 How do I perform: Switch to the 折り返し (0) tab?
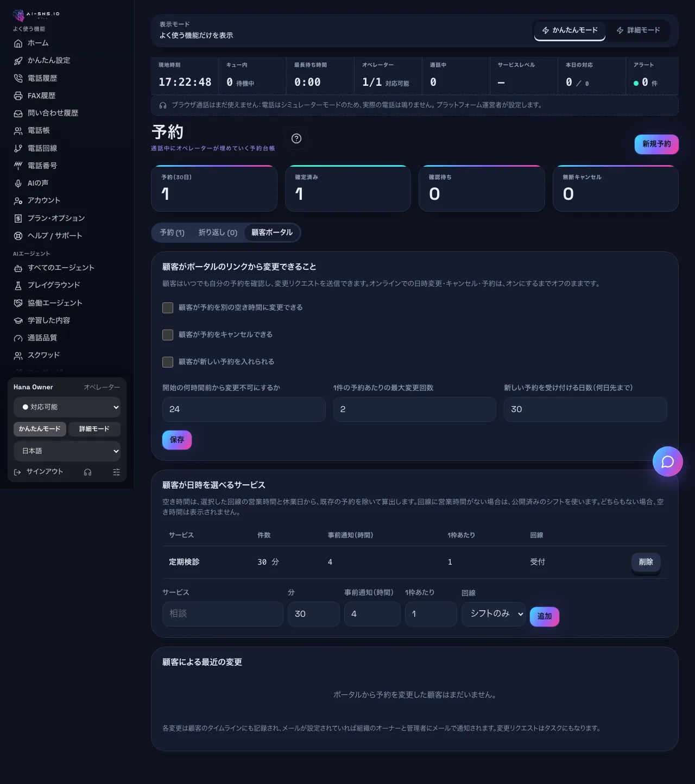click(x=218, y=232)
